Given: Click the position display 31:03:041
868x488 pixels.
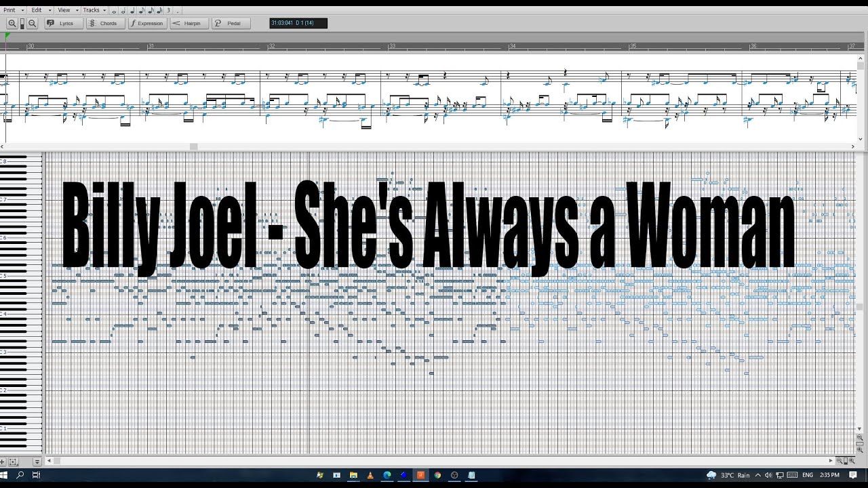Looking at the screenshot, I should 298,23.
